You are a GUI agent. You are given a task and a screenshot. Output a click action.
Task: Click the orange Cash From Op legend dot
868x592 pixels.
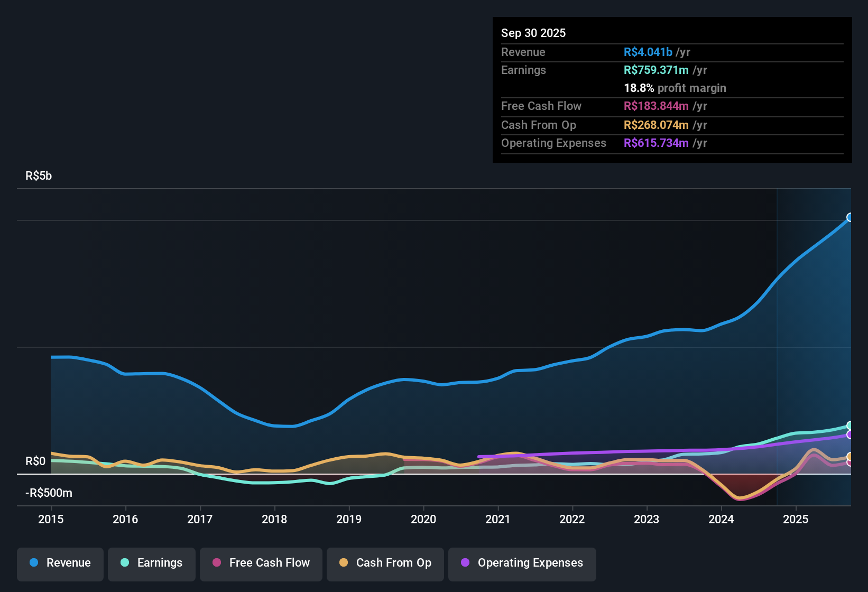click(344, 563)
